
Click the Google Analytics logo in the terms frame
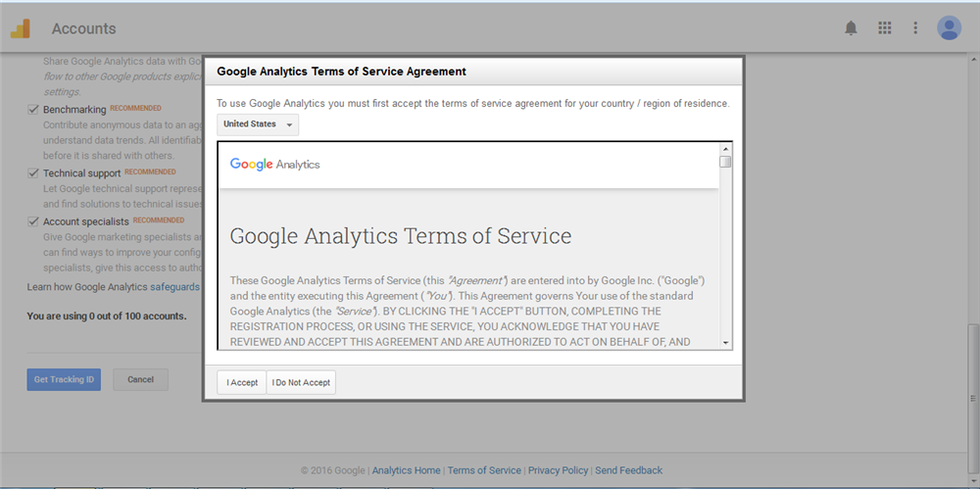tap(275, 165)
